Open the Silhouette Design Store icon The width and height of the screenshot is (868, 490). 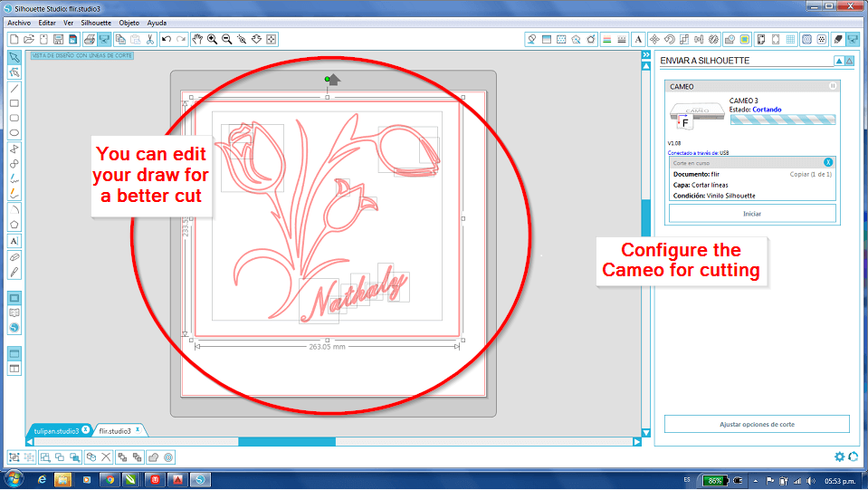point(14,328)
